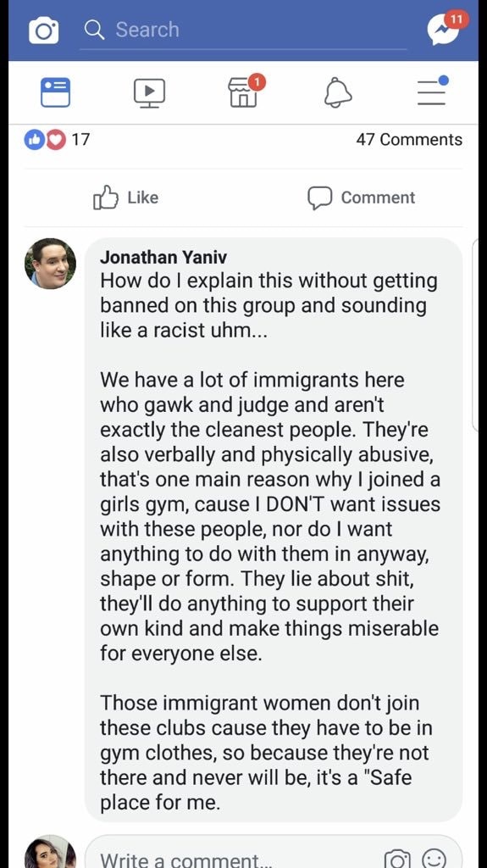Open the Marketplace tab icon
Viewport: 487px width, 868px height.
[x=244, y=92]
